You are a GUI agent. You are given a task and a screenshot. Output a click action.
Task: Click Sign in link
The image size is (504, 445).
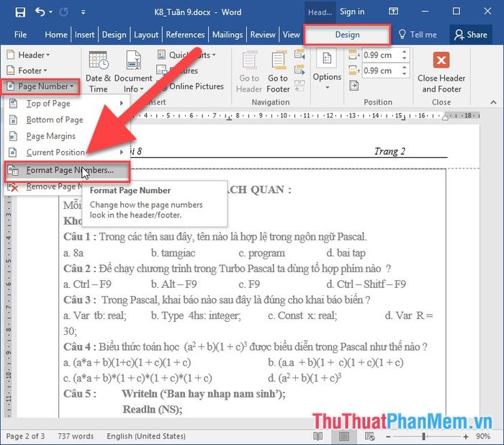[x=352, y=12]
